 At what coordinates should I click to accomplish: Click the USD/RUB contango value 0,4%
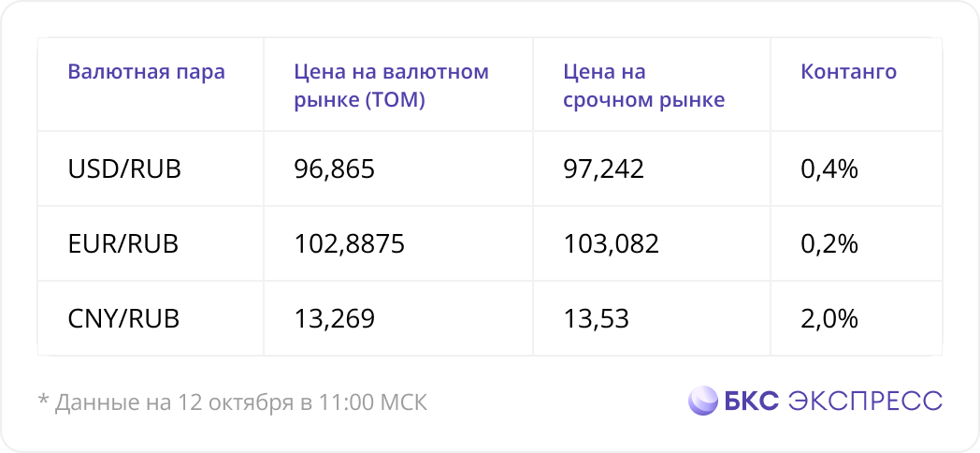pos(829,168)
